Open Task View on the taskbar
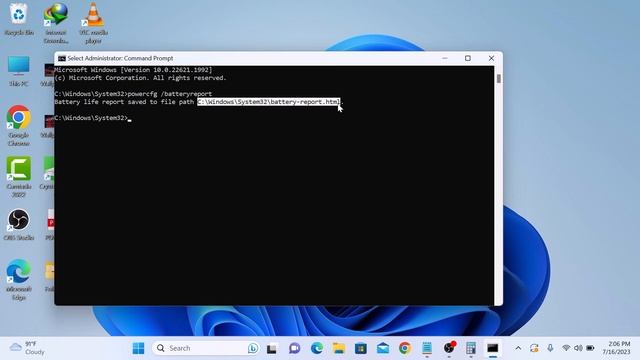640x360 pixels. pyautogui.click(x=272, y=349)
